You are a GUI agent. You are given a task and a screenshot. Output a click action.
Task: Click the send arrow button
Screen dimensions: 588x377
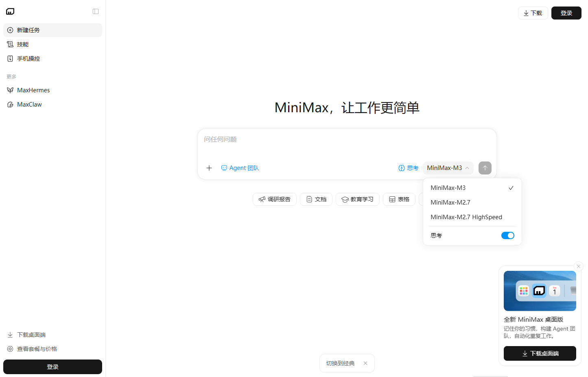click(485, 168)
